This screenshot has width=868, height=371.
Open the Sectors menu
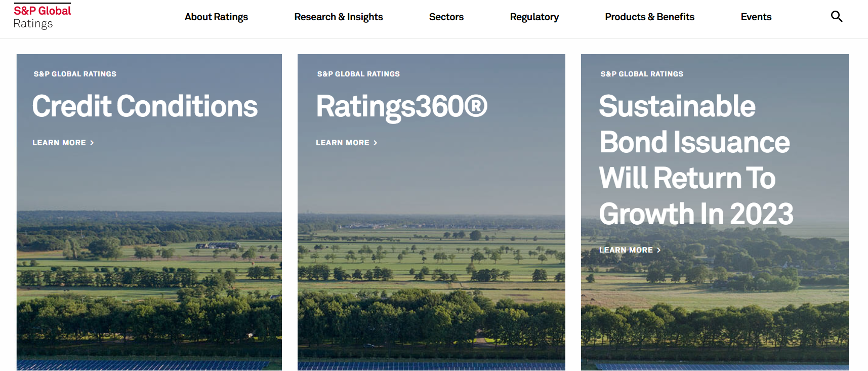pyautogui.click(x=446, y=17)
